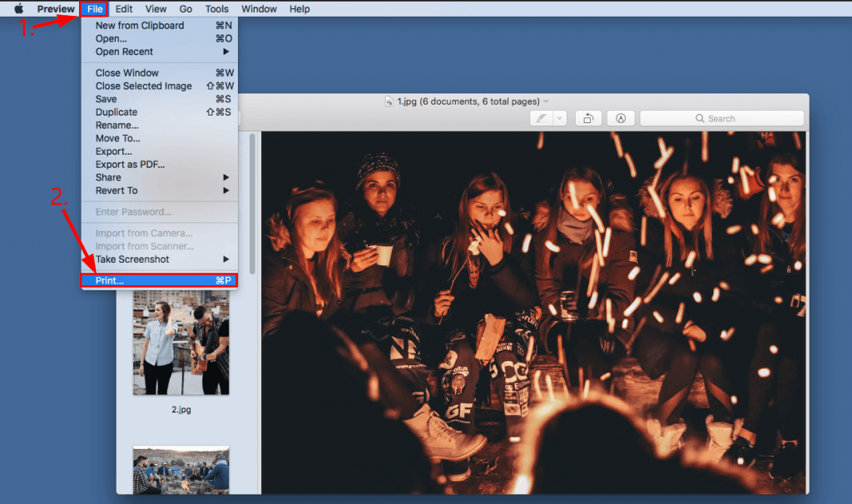The image size is (852, 504).
Task: Expand the Take Screenshot submenu
Action: [x=160, y=259]
